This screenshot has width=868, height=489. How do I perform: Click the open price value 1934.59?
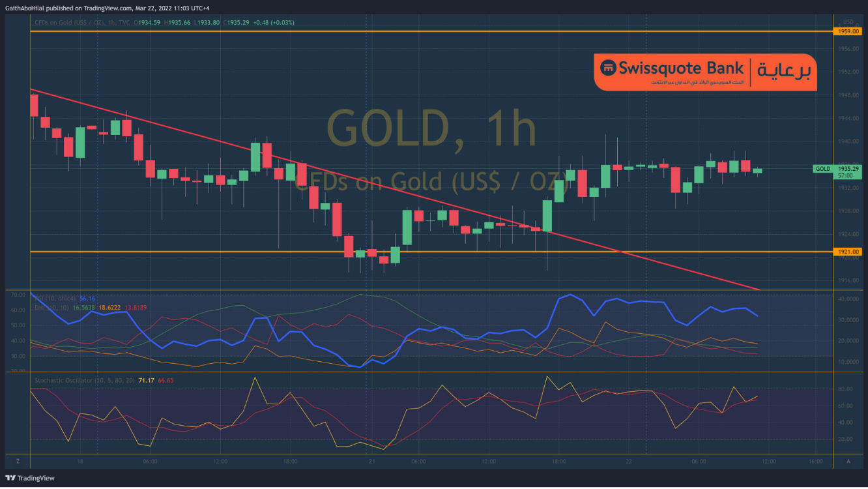tap(151, 22)
